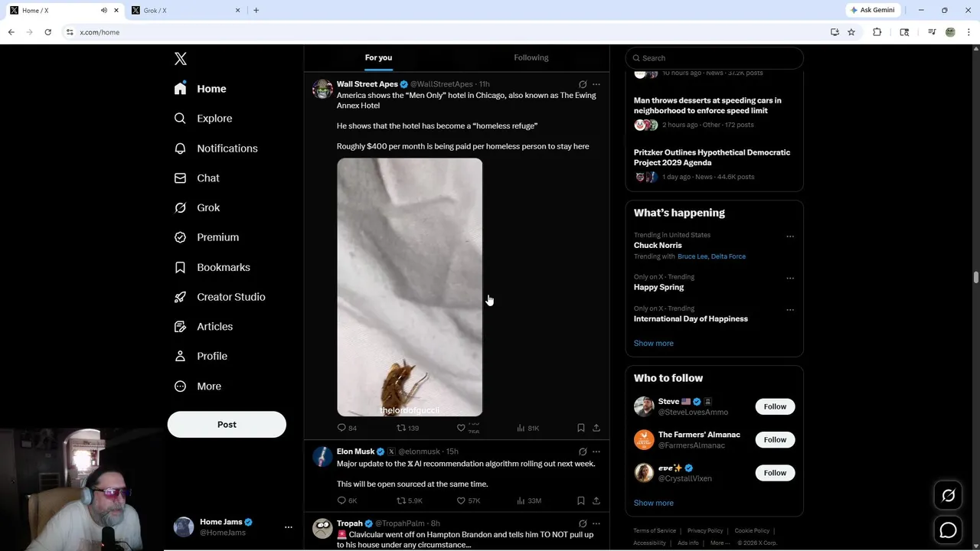Open Chuck Norris trend options

tap(790, 236)
